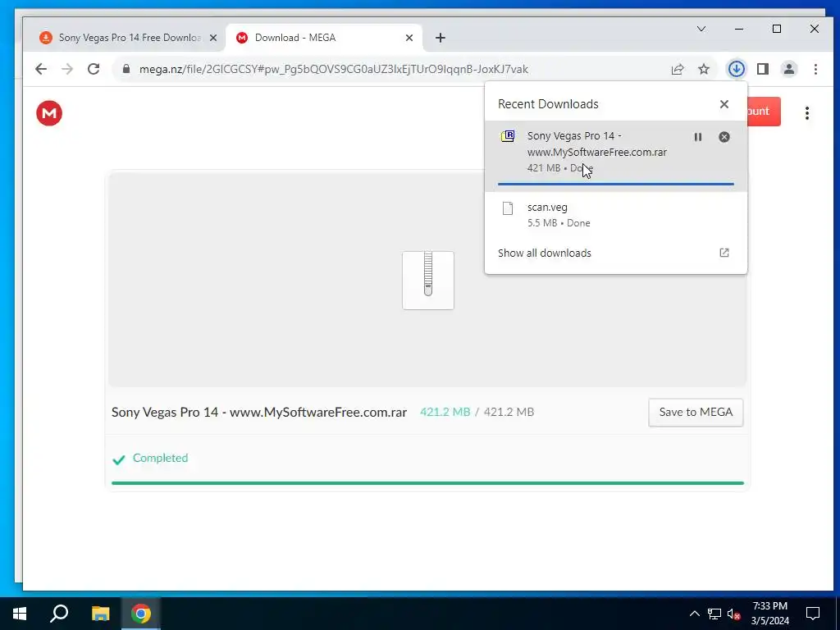Screen dimensions: 840x630
Task: Open the Windows Start menu
Action: pyautogui.click(x=20, y=614)
